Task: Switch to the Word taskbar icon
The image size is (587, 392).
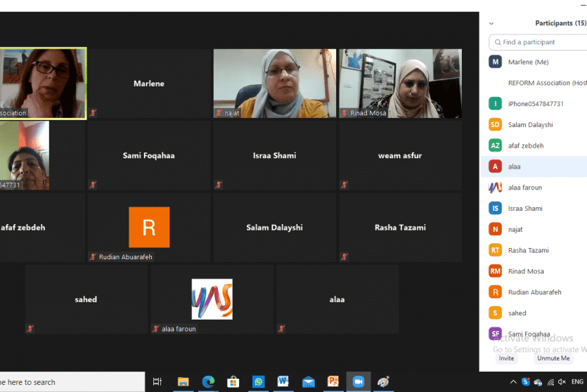Action: pos(283,381)
